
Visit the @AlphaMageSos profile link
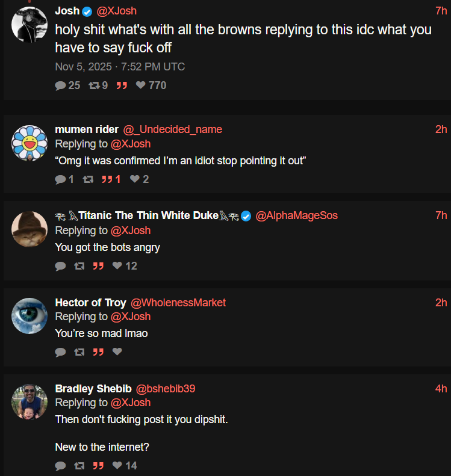point(296,215)
